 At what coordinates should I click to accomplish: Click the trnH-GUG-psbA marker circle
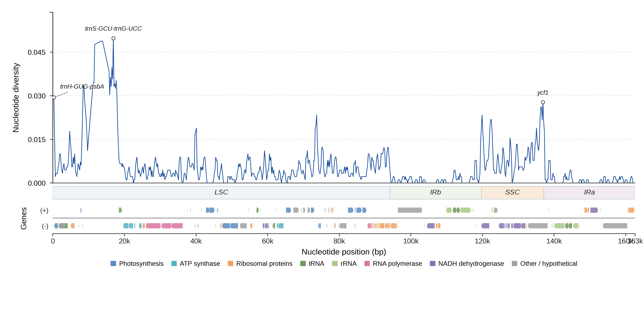pyautogui.click(x=54, y=97)
